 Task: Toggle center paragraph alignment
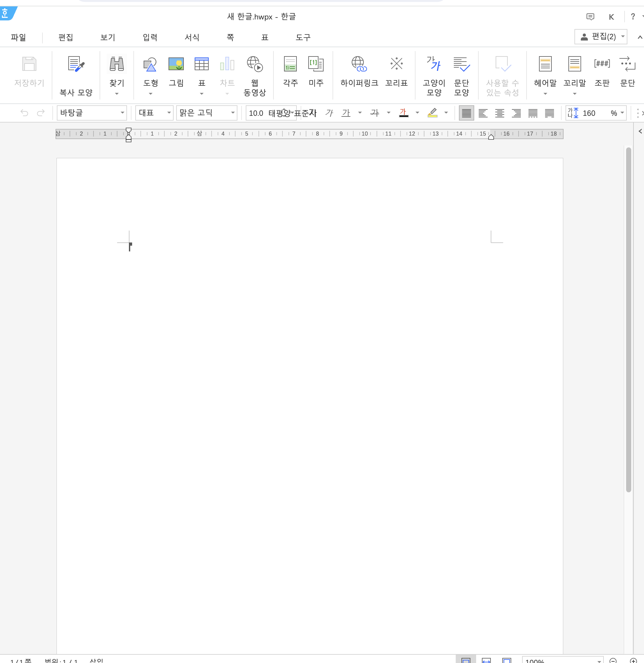(x=499, y=113)
